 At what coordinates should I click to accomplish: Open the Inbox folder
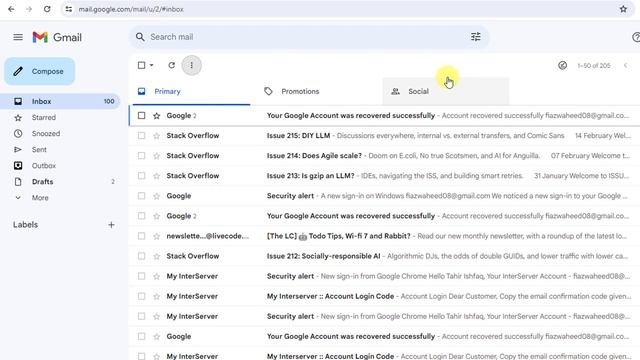point(61,101)
